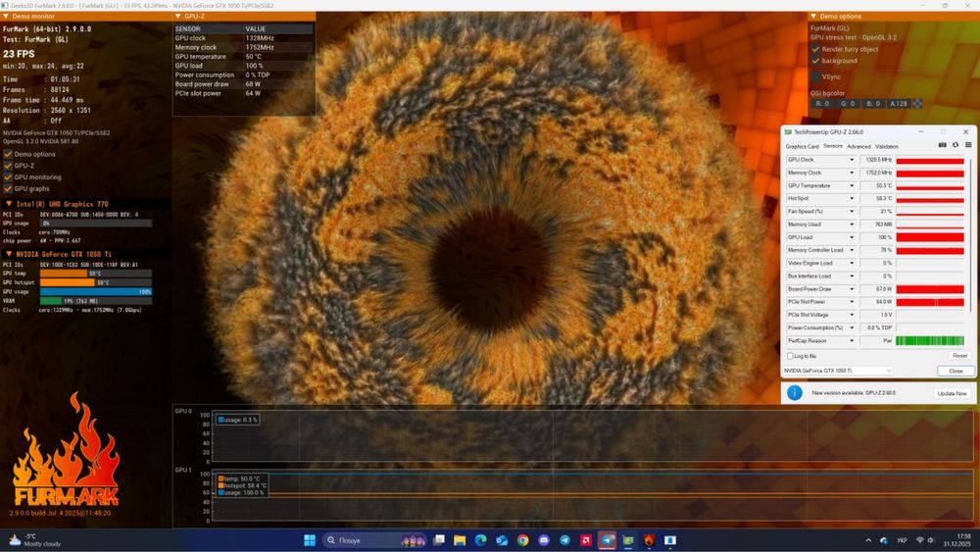Open the Windows Start menu
Viewport: 980px width, 552px height.
click(310, 540)
